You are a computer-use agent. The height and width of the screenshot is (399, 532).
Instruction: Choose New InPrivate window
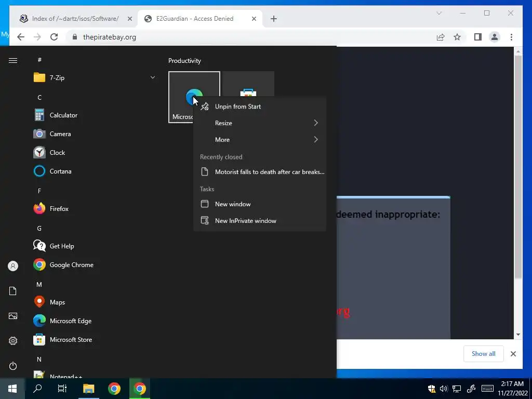[x=260, y=221]
